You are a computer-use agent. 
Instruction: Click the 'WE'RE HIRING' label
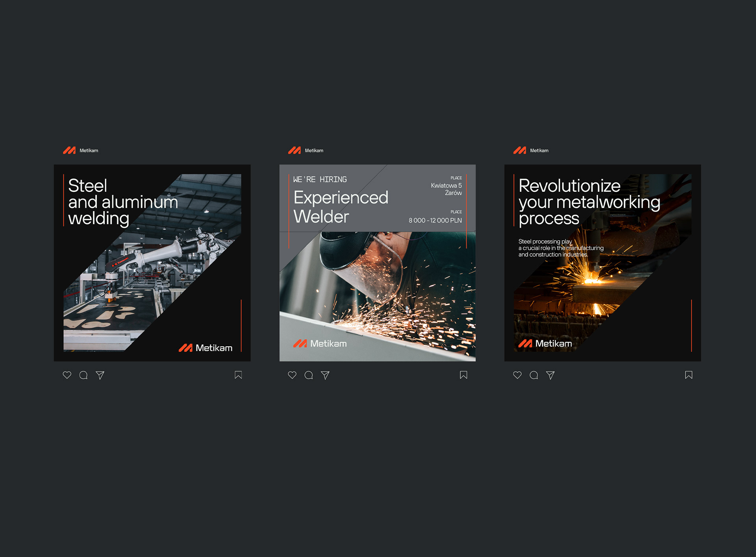click(320, 180)
